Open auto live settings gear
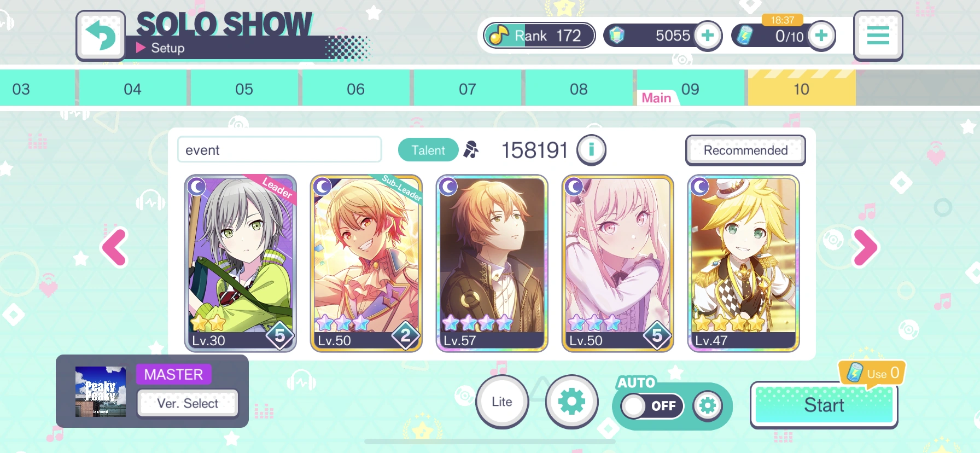 708,406
